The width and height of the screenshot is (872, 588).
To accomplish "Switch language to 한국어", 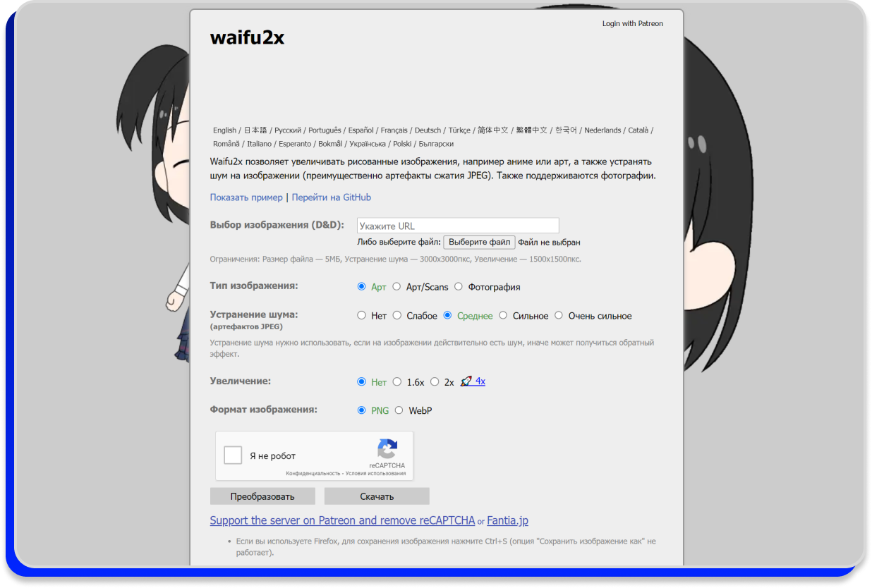I will [x=566, y=130].
